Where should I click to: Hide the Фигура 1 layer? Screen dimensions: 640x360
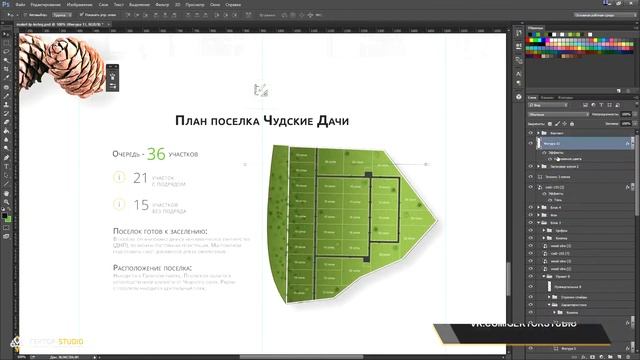point(531,349)
